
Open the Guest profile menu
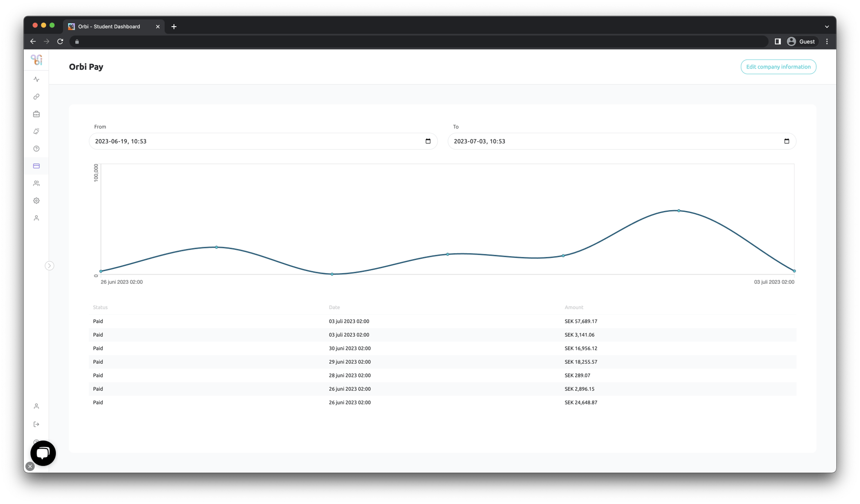[801, 42]
